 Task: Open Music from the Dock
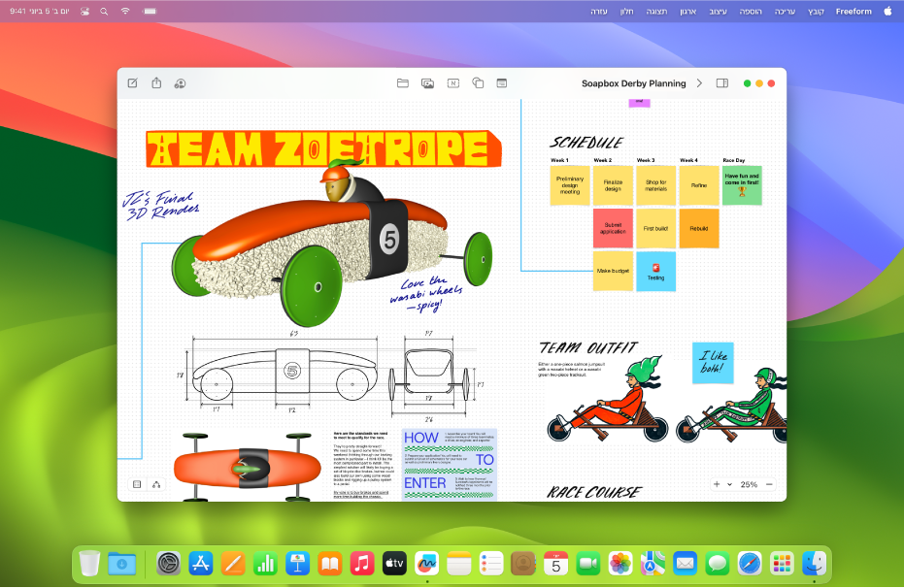tap(362, 563)
